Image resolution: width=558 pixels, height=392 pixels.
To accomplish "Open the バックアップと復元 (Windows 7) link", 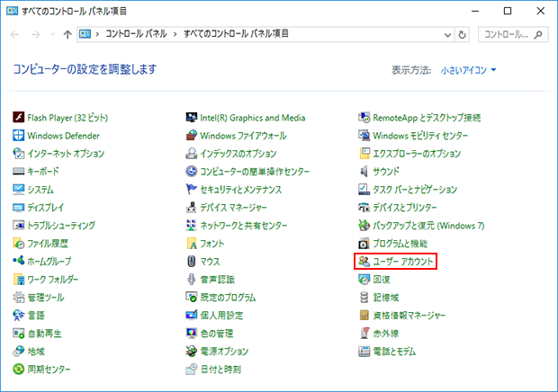I will click(428, 226).
